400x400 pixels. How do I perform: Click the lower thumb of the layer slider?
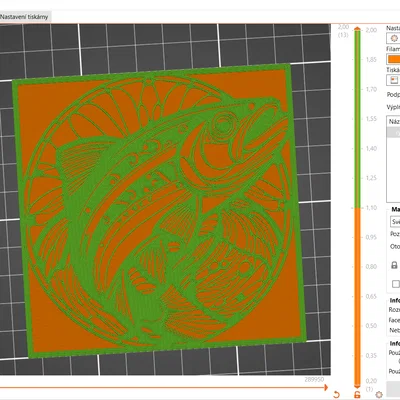(x=357, y=385)
